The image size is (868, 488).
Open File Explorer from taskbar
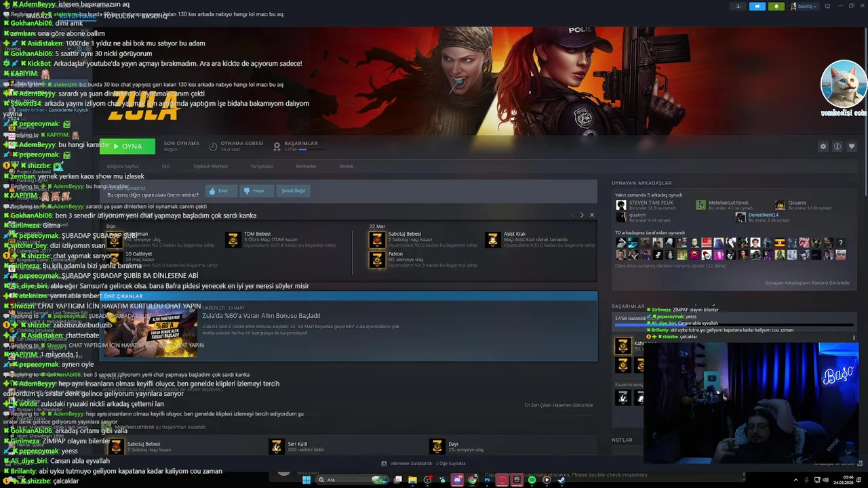coord(412,480)
